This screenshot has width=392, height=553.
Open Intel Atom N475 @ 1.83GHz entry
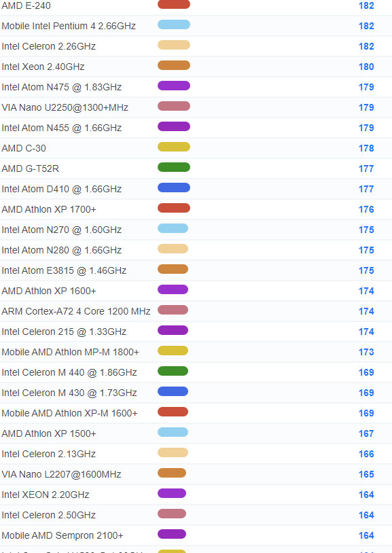[62, 87]
